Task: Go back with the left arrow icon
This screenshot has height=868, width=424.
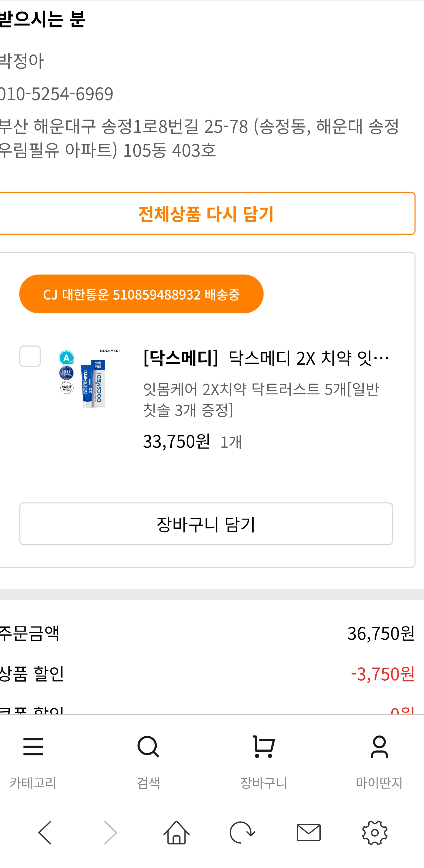Action: pos(45,833)
